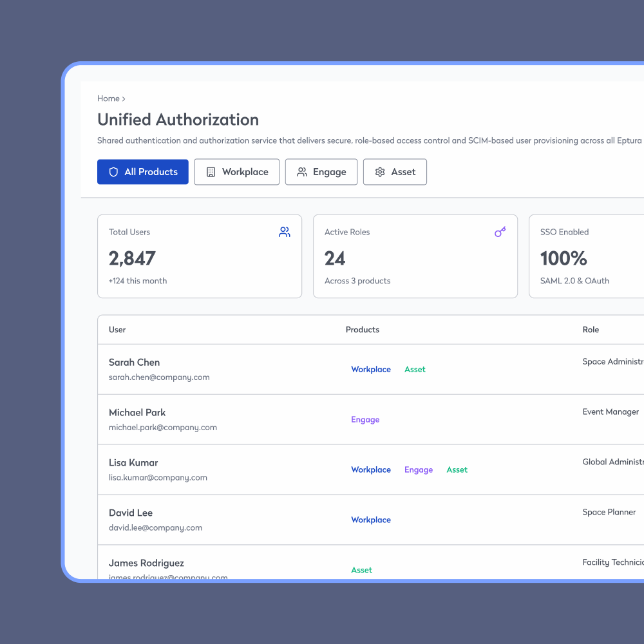Screen dimensions: 644x644
Task: Click the building icon on Workplace tab
Action: (x=211, y=172)
